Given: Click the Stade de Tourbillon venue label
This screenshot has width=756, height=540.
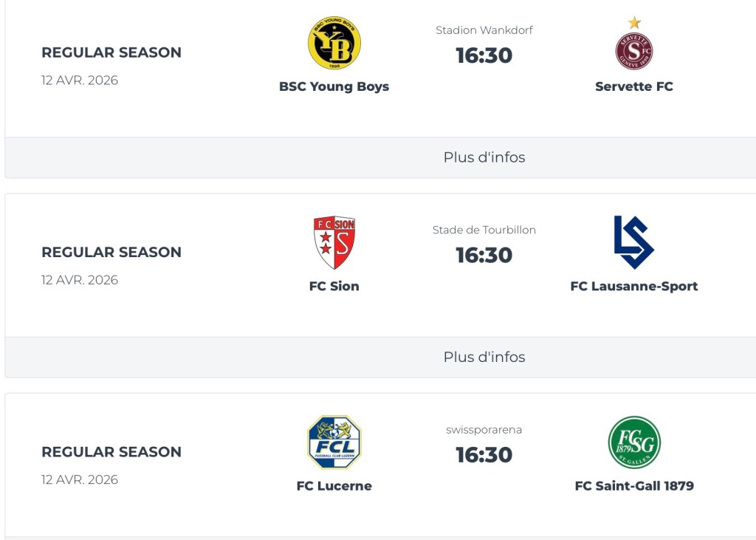Looking at the screenshot, I should pos(484,230).
